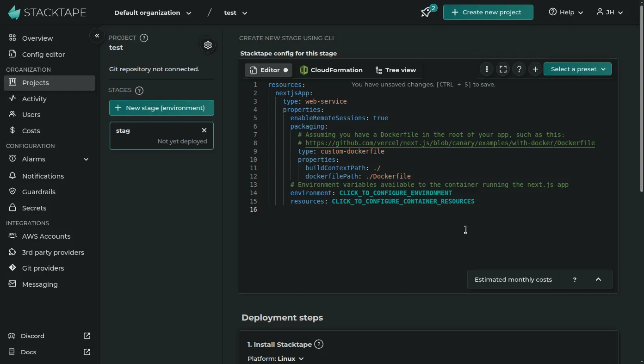Click help icon next to PROJECT label
The width and height of the screenshot is (644, 364).
pyautogui.click(x=144, y=38)
